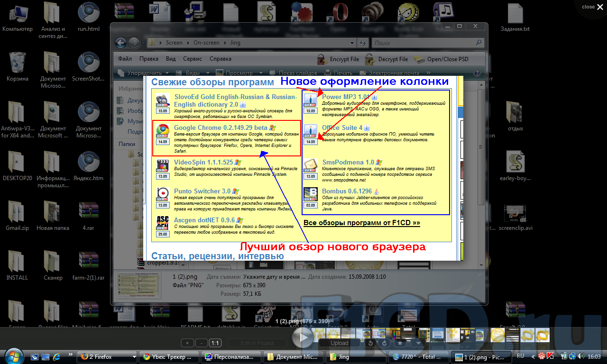
Task: Rotate the picture clockwise
Action: click(384, 342)
